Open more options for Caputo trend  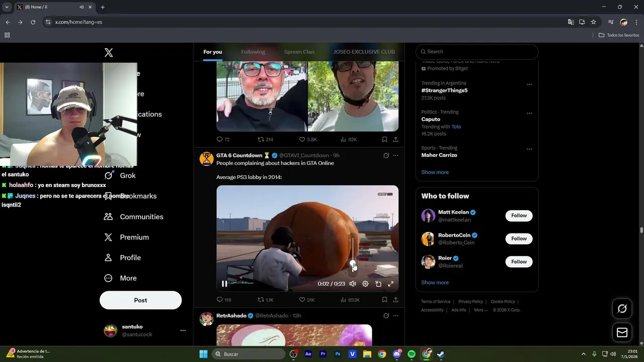click(529, 114)
